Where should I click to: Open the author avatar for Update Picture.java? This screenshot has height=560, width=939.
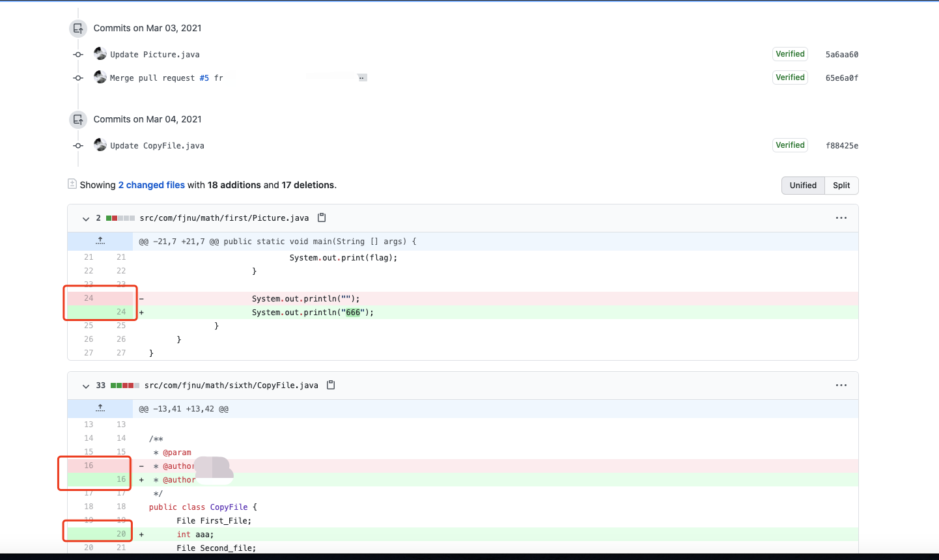tap(100, 53)
